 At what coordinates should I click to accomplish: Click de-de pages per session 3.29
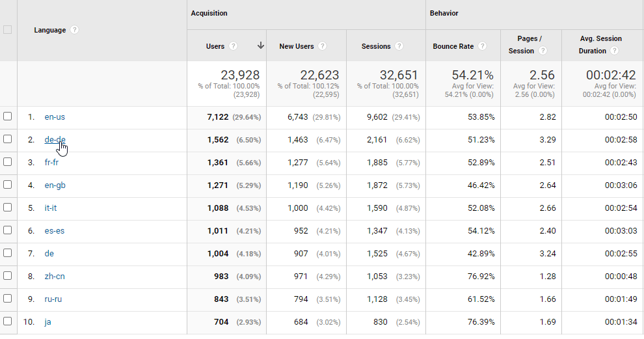[x=548, y=140]
